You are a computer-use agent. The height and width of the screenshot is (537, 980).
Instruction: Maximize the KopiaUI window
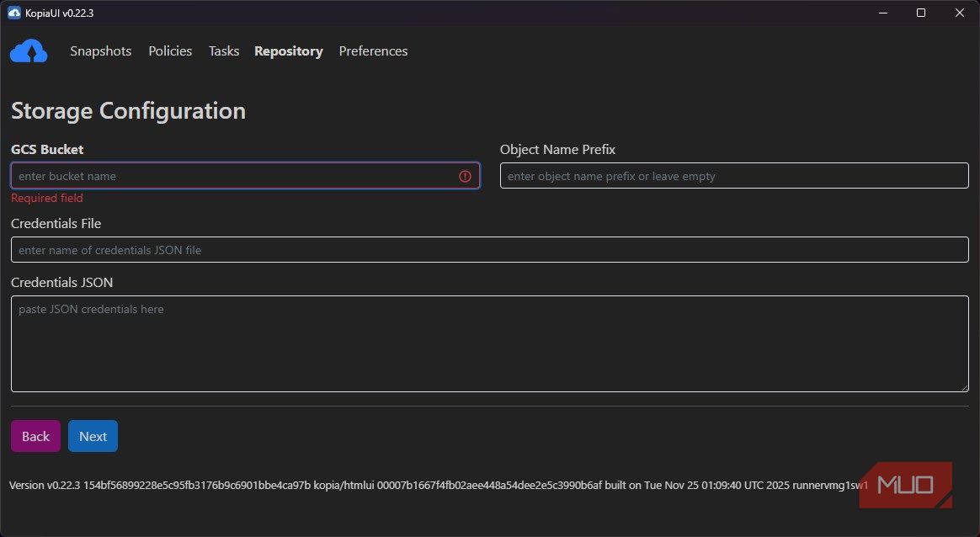[x=920, y=13]
